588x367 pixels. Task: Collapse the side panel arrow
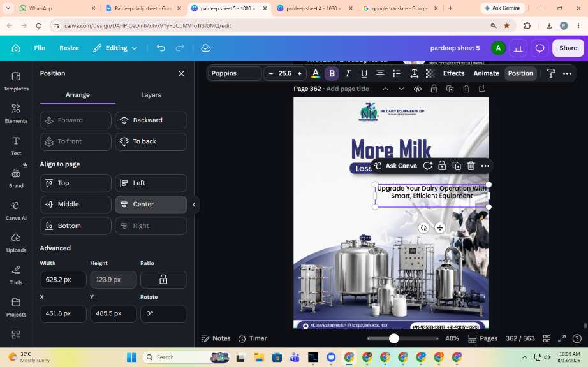coord(194,205)
